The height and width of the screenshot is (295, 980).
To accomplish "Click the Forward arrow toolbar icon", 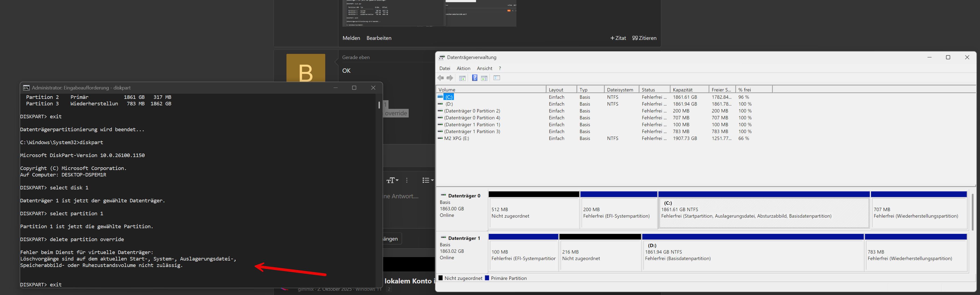I will pos(450,78).
